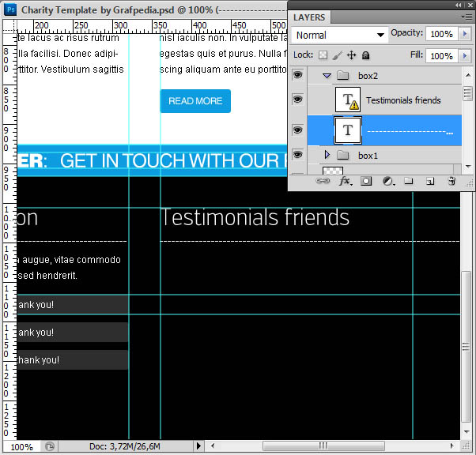Open the Fill slider arrow
This screenshot has width=476, height=455.
(x=464, y=56)
